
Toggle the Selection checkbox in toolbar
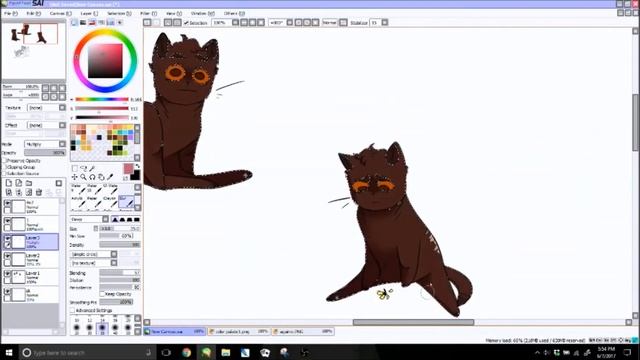186,23
